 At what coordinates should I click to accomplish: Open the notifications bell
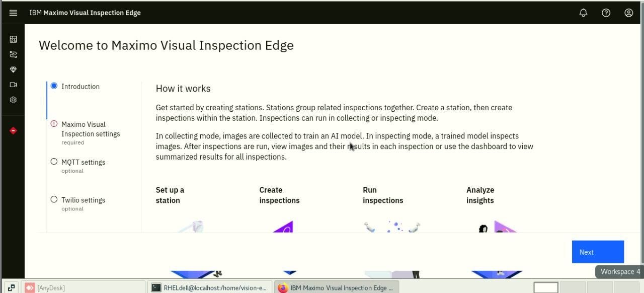coord(583,13)
